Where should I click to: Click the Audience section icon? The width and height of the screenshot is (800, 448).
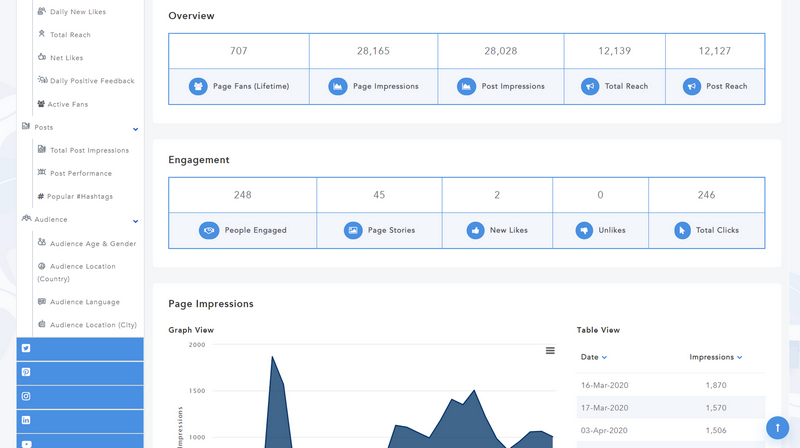pyautogui.click(x=27, y=218)
